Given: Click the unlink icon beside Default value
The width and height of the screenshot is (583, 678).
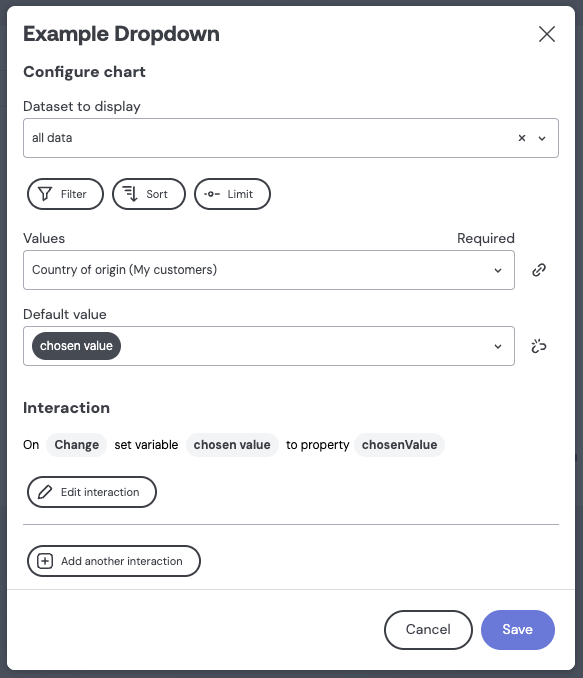Looking at the screenshot, I should (539, 346).
